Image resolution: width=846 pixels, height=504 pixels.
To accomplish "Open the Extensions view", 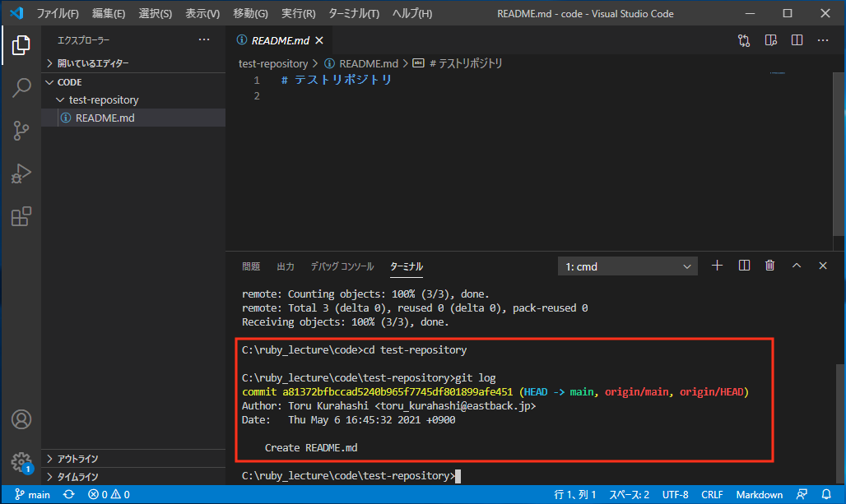I will point(21,217).
